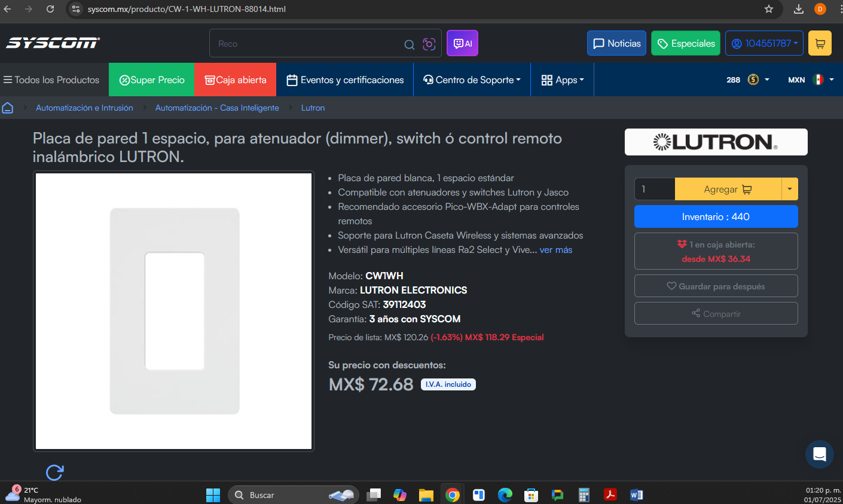
Task: Open Word from the taskbar
Action: (x=636, y=495)
